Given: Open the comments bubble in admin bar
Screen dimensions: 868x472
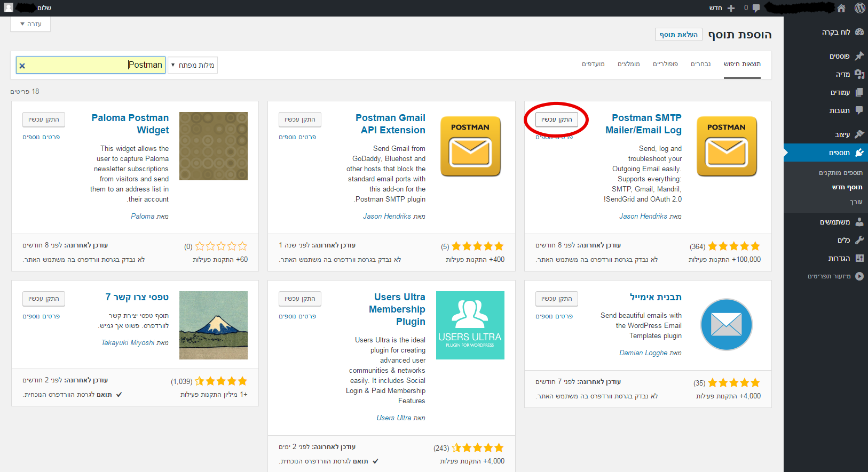Looking at the screenshot, I should pos(755,8).
